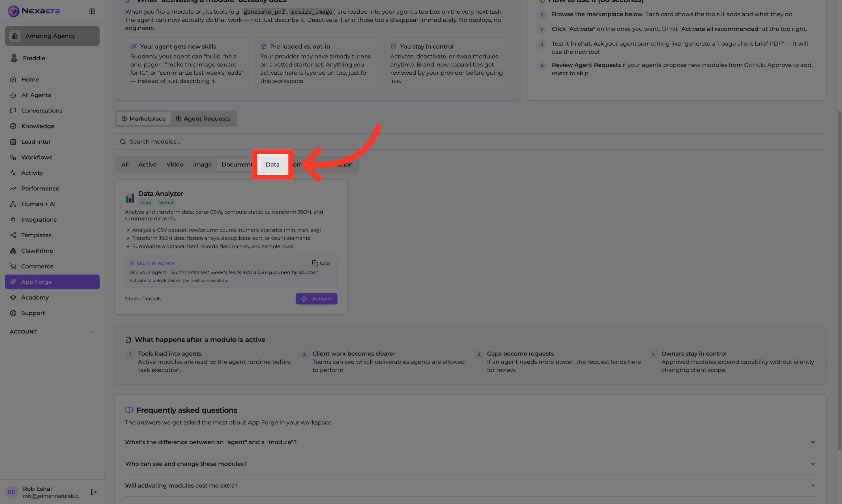This screenshot has height=504, width=842.
Task: Open Rob Eshal account avatar
Action: click(x=12, y=492)
